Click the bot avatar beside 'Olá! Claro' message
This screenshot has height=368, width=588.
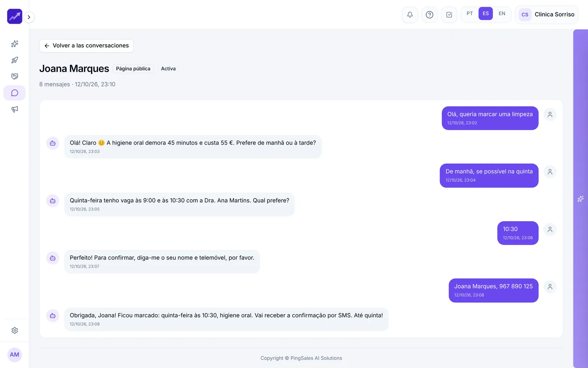point(53,143)
